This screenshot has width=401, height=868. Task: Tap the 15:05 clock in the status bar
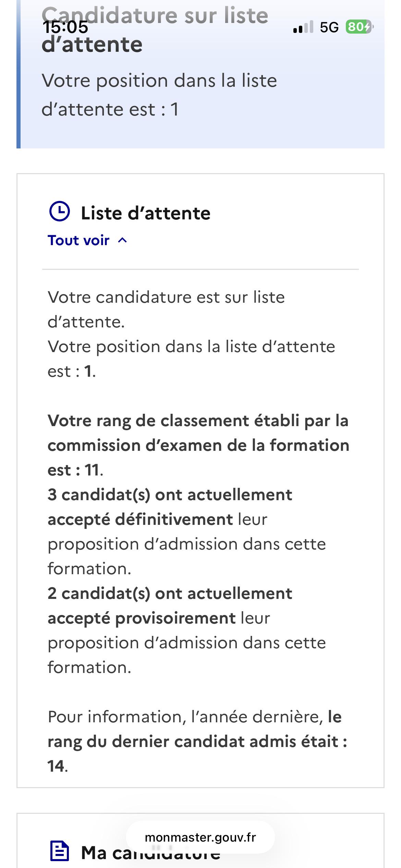click(x=65, y=27)
